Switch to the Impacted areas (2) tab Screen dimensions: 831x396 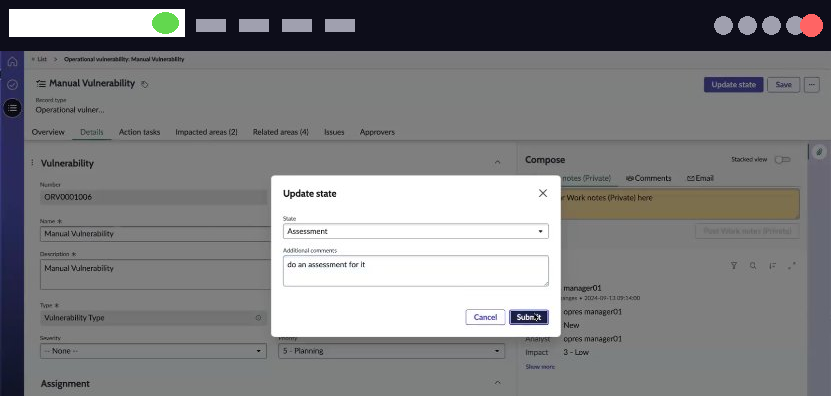[206, 132]
